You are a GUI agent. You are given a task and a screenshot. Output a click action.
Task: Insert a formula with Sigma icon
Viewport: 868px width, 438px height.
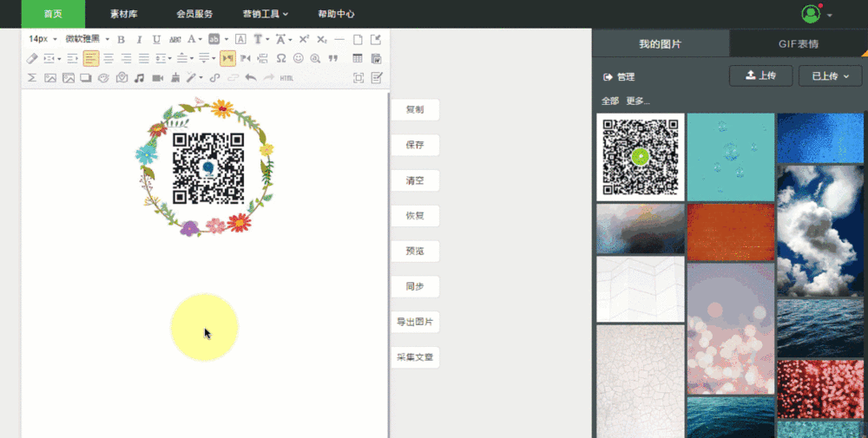pos(32,78)
